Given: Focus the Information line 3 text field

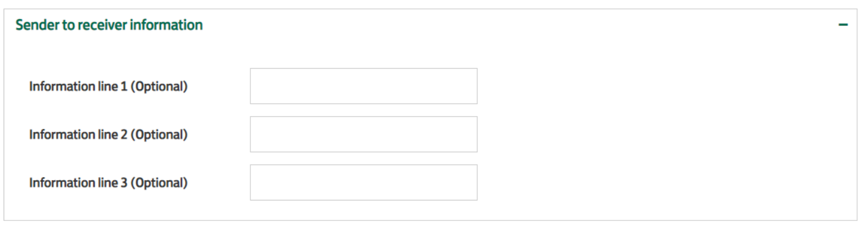Looking at the screenshot, I should point(364,182).
